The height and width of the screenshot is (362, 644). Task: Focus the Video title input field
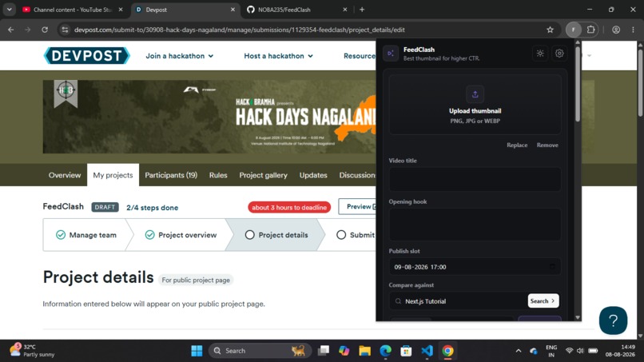coord(475,179)
